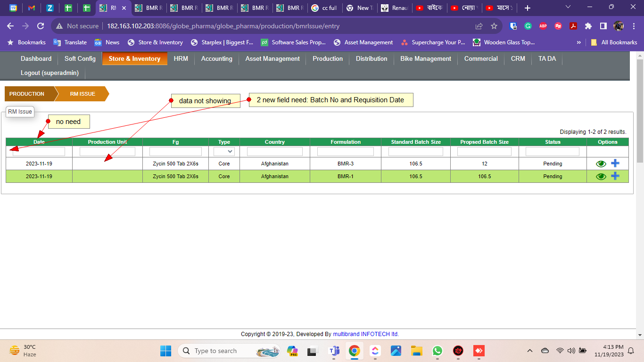The image size is (644, 362).
Task: Open WhatsApp from the taskbar
Action: click(x=438, y=351)
